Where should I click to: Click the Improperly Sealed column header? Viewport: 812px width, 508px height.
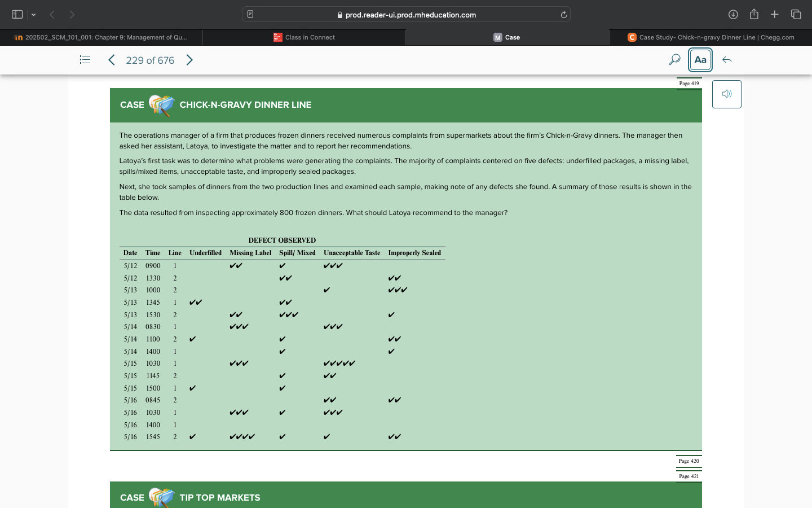click(x=414, y=253)
